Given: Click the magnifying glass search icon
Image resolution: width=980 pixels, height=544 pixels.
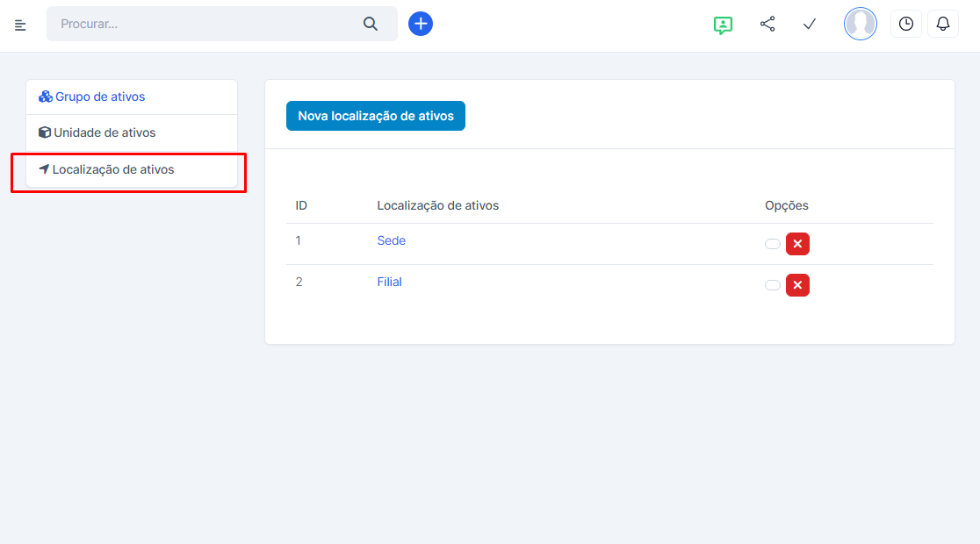Looking at the screenshot, I should click(371, 24).
